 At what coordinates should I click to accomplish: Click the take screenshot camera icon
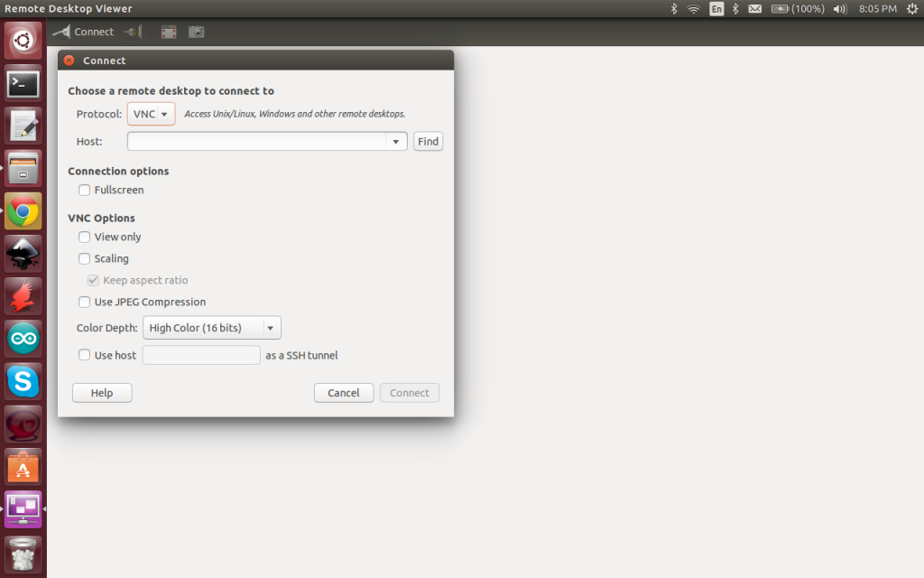pyautogui.click(x=196, y=32)
